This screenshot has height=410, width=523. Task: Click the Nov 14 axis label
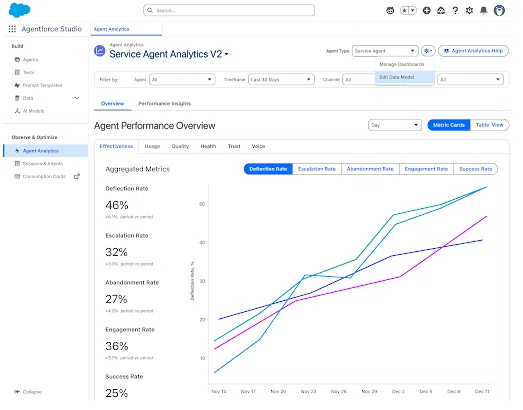[219, 392]
